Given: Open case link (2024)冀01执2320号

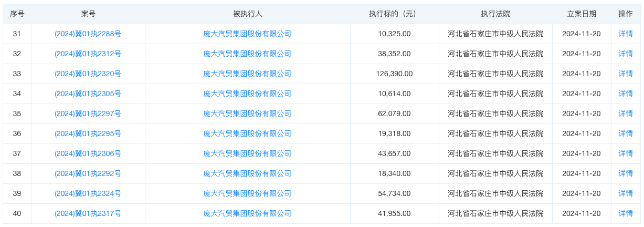Looking at the screenshot, I should coord(88,74).
